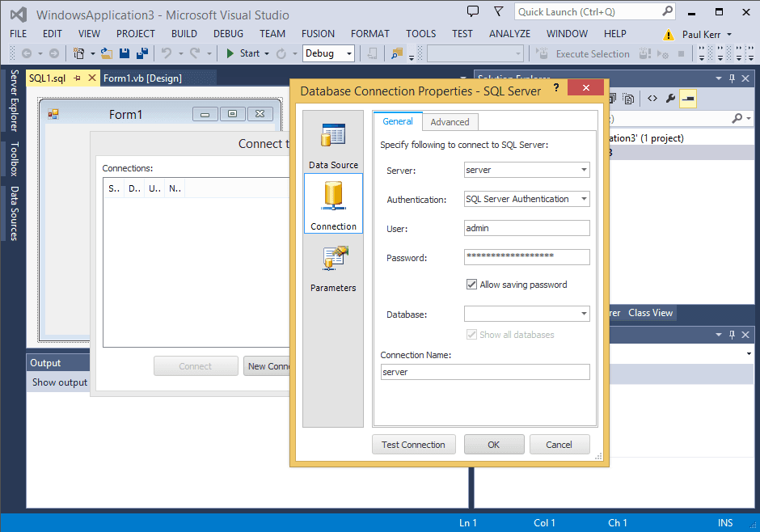Open the TOOLS menu
The image size is (760, 532).
(x=420, y=33)
